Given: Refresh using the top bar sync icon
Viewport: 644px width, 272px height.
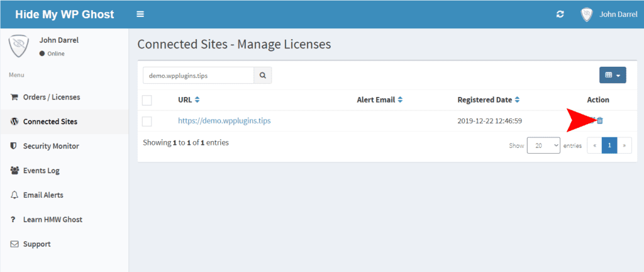Looking at the screenshot, I should (560, 14).
